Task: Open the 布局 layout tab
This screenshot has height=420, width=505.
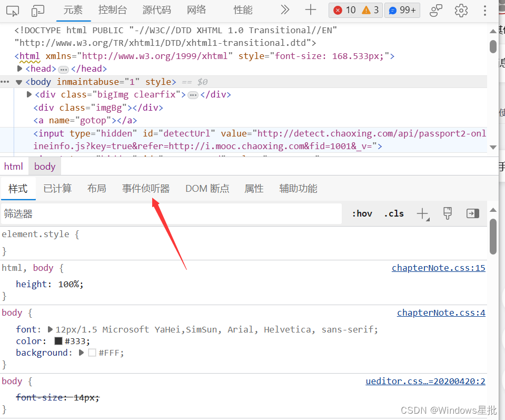Action: pos(96,189)
